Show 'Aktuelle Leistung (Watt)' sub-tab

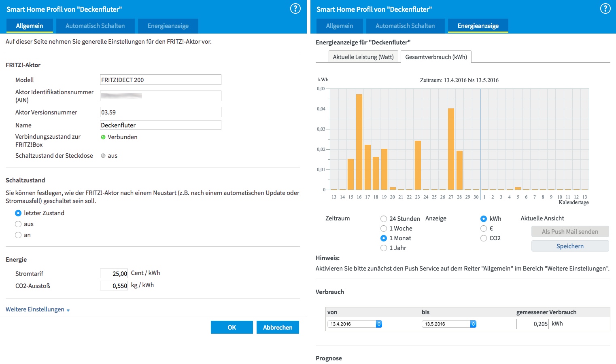363,57
